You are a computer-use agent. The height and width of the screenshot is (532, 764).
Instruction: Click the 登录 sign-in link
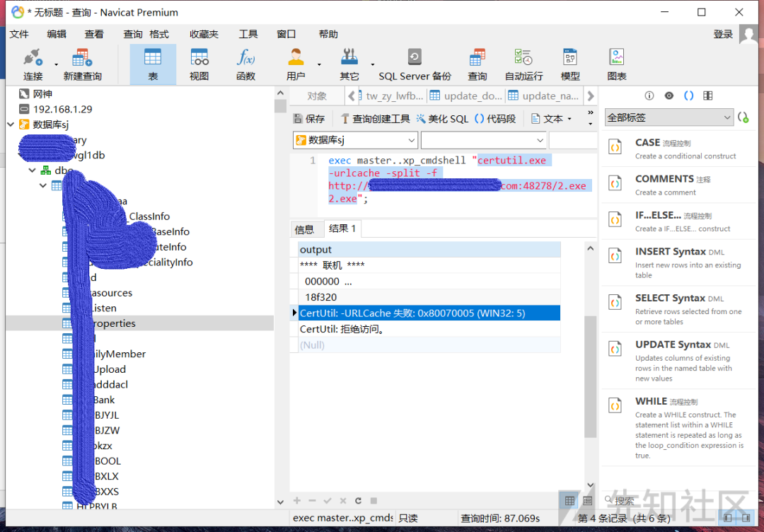tap(723, 34)
